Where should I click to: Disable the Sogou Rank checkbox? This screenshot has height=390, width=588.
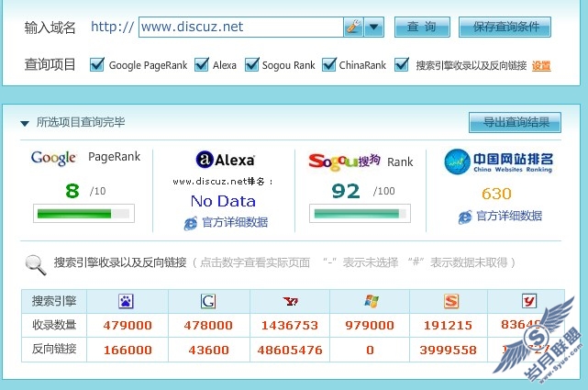(x=251, y=64)
